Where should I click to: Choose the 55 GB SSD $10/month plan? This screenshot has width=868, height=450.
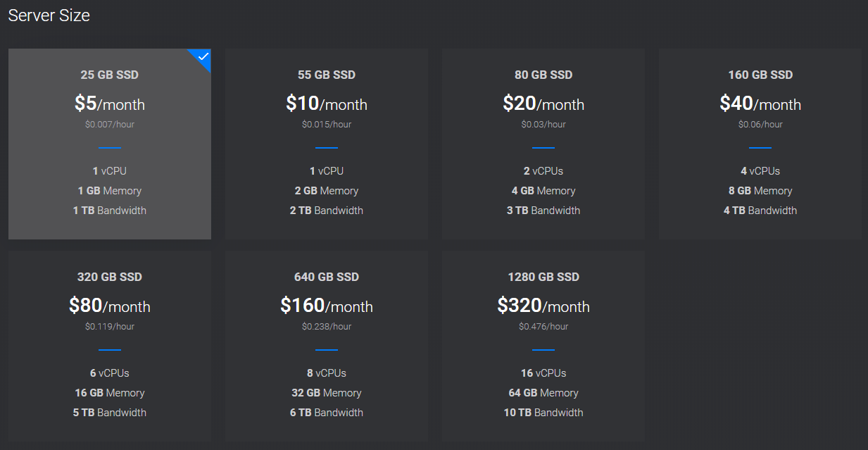pyautogui.click(x=326, y=144)
